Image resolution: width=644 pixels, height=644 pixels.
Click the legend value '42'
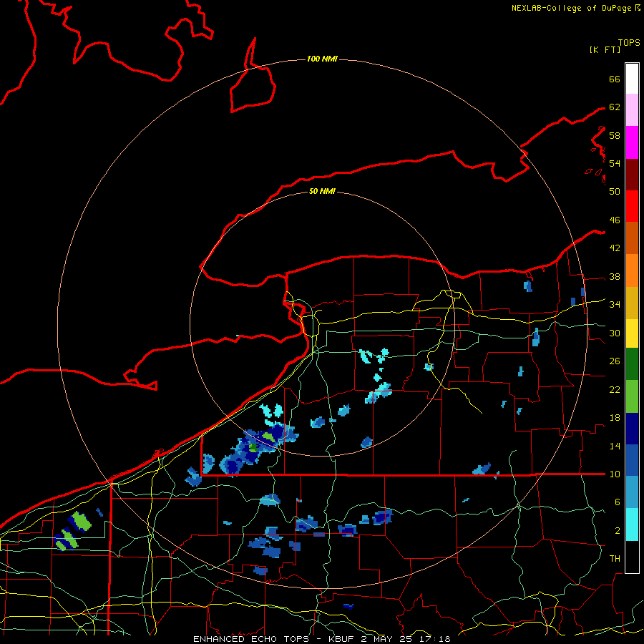click(615, 248)
